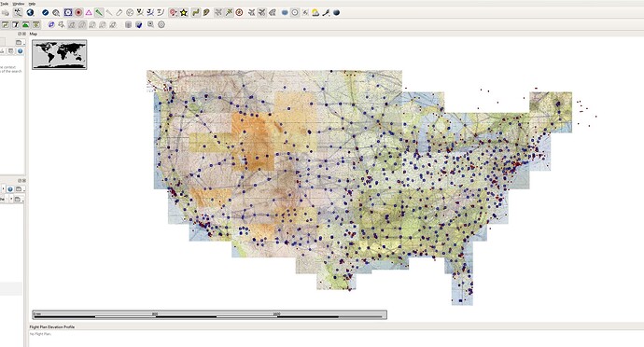644x347 pixels.
Task: Click the blue oval toolbar icon
Action: tap(285, 13)
